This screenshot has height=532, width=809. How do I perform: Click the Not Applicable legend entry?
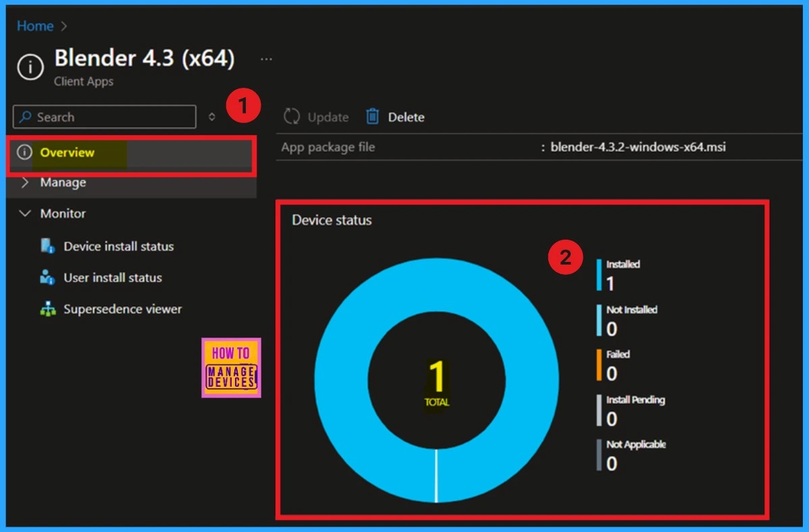point(631,455)
